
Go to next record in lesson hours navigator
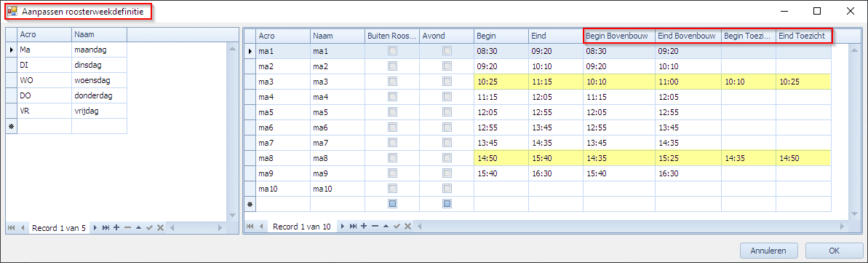(343, 227)
